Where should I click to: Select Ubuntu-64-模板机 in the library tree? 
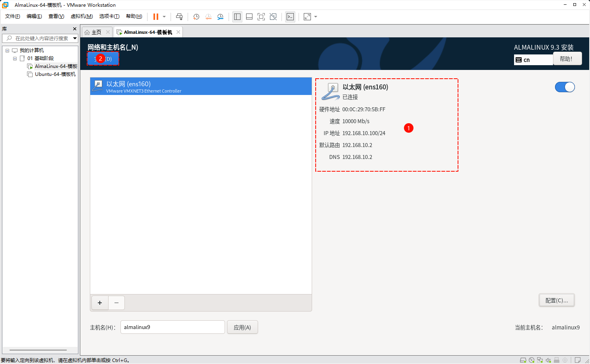[55, 74]
